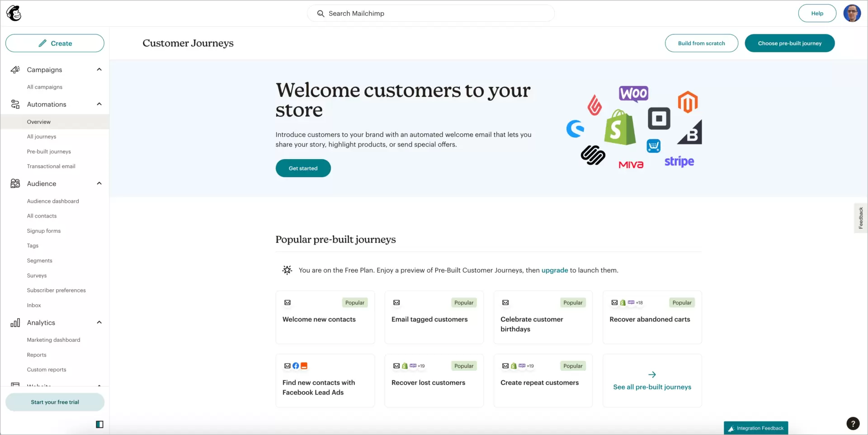Click the Automations icon in the sidebar
This screenshot has height=435, width=868.
15,104
